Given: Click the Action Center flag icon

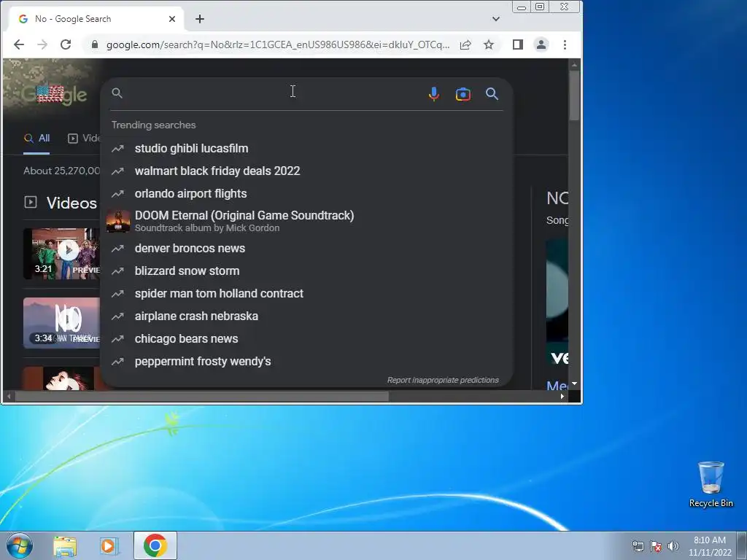Looking at the screenshot, I should pos(656,546).
